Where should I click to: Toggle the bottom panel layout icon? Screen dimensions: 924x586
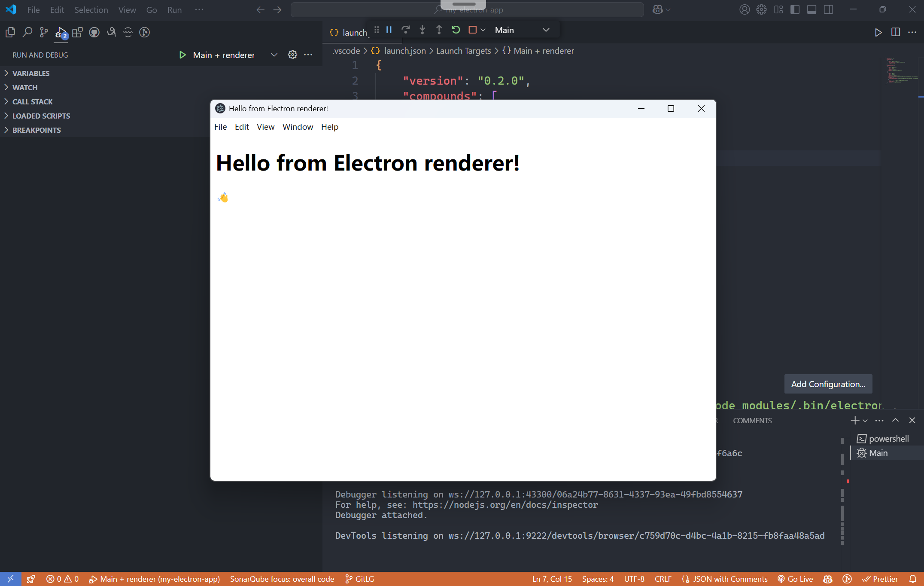coord(812,9)
